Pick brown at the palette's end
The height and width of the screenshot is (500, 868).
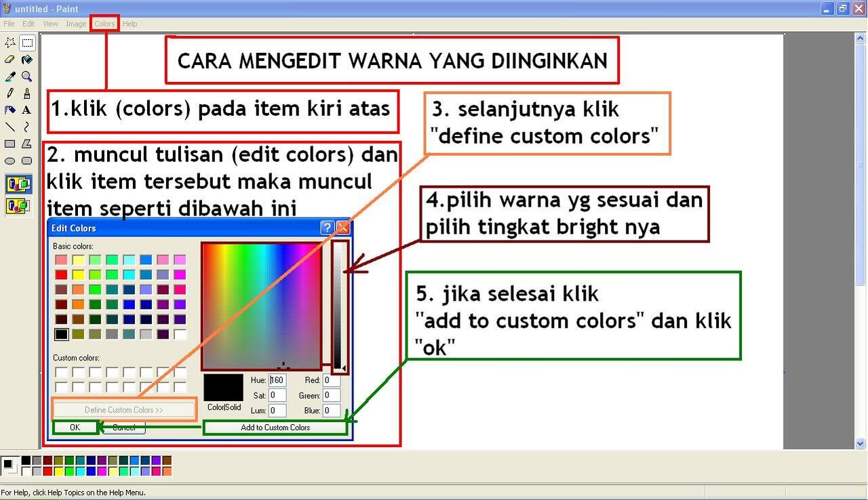167,460
